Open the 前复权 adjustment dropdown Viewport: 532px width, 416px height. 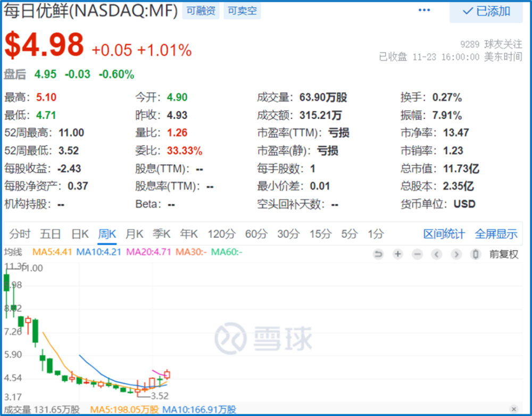(x=503, y=254)
